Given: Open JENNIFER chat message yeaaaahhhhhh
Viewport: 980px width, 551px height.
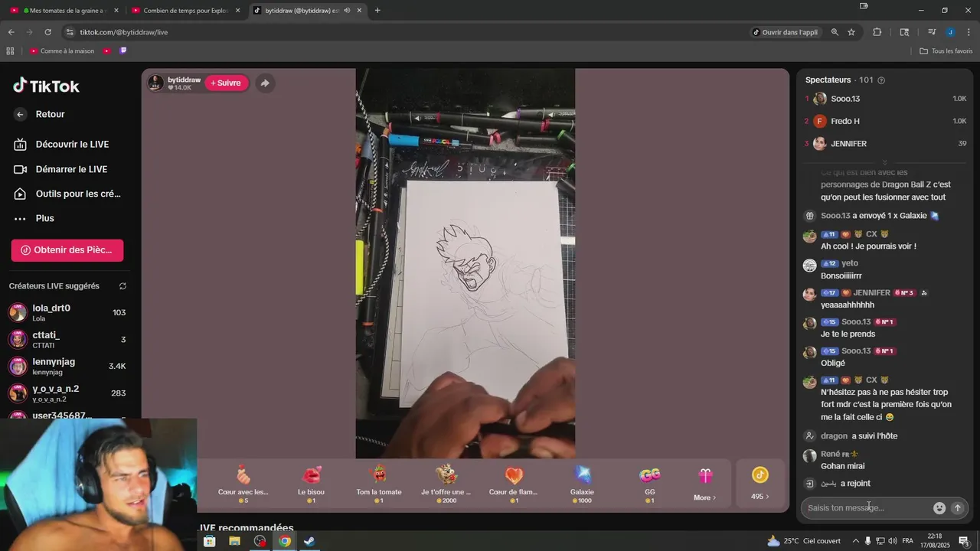Looking at the screenshot, I should pyautogui.click(x=848, y=305).
